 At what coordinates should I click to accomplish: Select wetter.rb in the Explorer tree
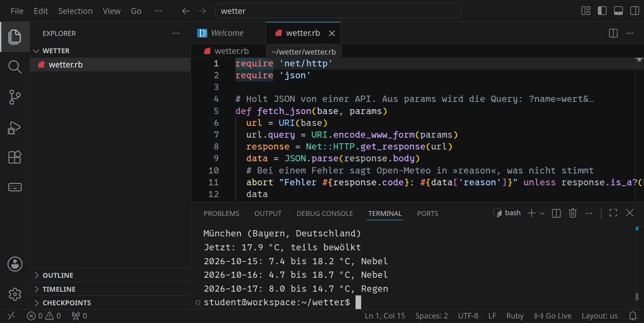[x=110, y=65]
